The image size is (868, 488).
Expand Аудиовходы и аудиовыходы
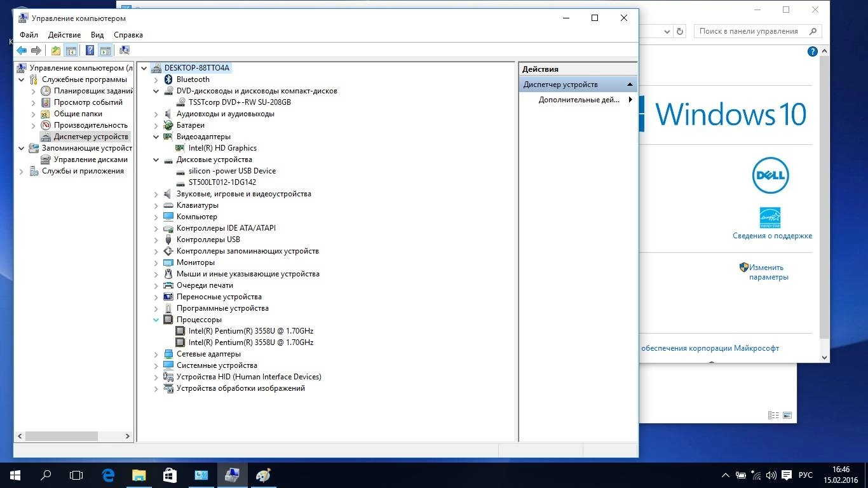156,114
